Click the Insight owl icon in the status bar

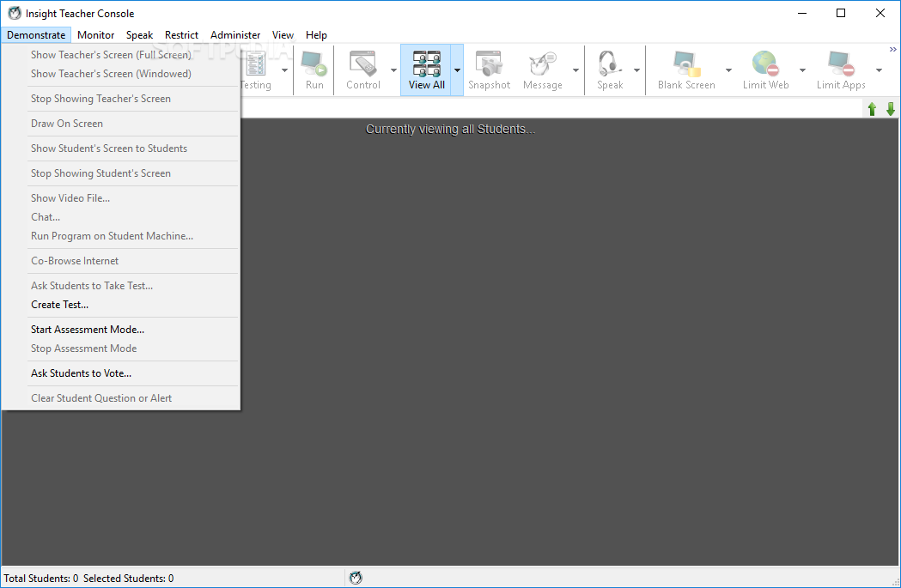(356, 578)
